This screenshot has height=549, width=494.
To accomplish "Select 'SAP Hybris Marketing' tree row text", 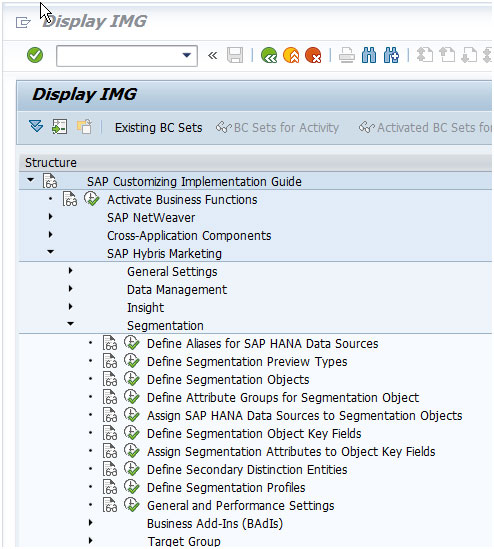I will click(x=164, y=254).
